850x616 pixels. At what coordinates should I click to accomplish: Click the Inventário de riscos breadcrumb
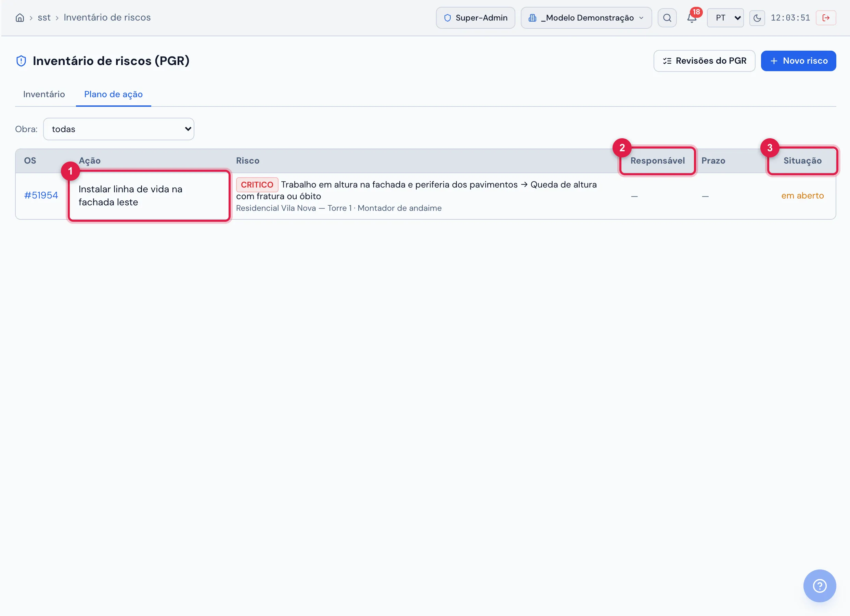[x=107, y=17]
